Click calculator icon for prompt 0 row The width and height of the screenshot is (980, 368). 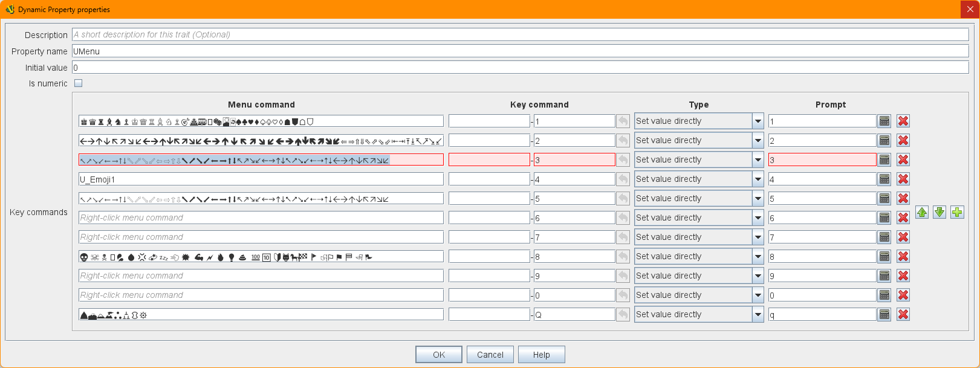(x=884, y=295)
